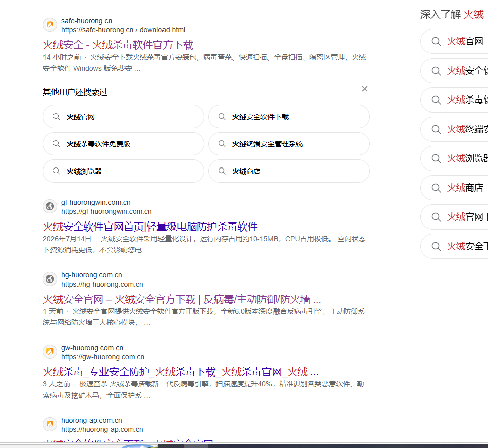Click magnifier icon beside 火绒杀毒软件免费版 suggestion
Viewport: 488px width, 448px height.
[x=57, y=144]
